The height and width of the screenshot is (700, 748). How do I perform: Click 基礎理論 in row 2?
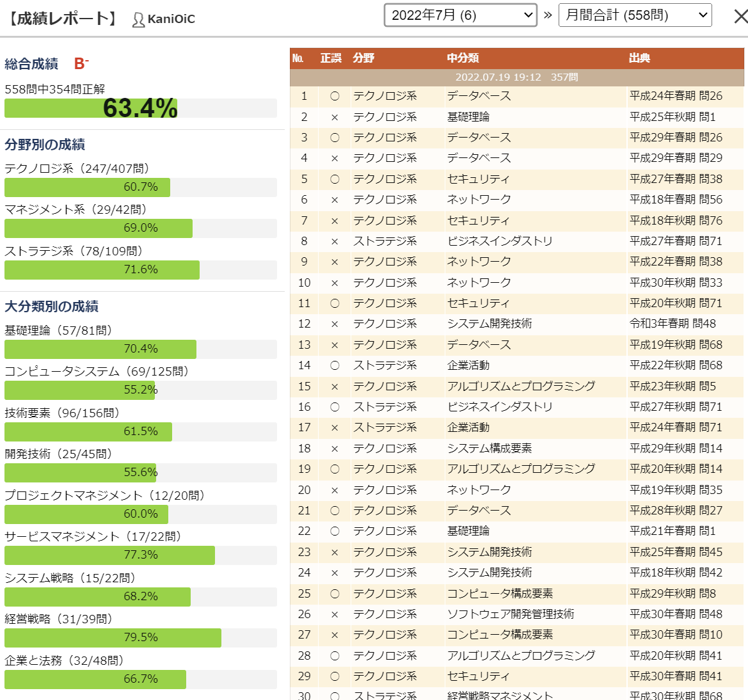click(468, 117)
